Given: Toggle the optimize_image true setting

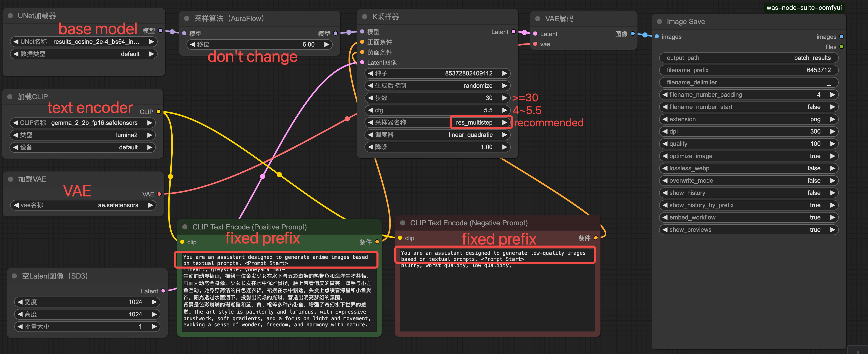Looking at the screenshot, I should (748, 156).
